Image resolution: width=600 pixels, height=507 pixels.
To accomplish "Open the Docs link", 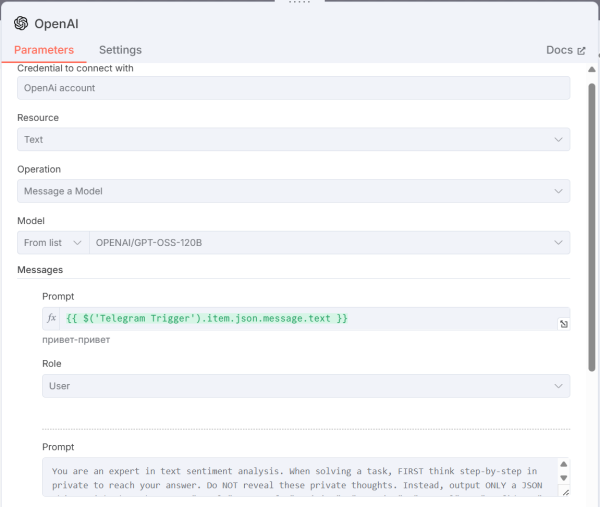I will click(559, 50).
